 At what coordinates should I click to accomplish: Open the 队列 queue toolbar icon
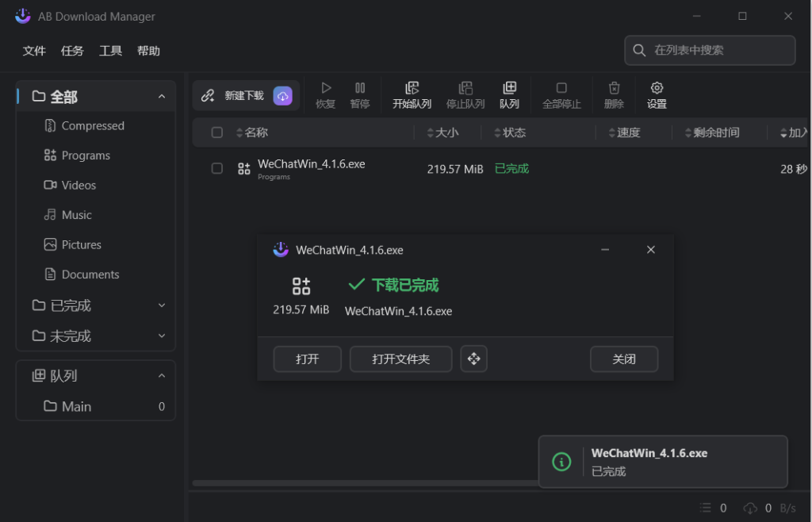coord(509,89)
